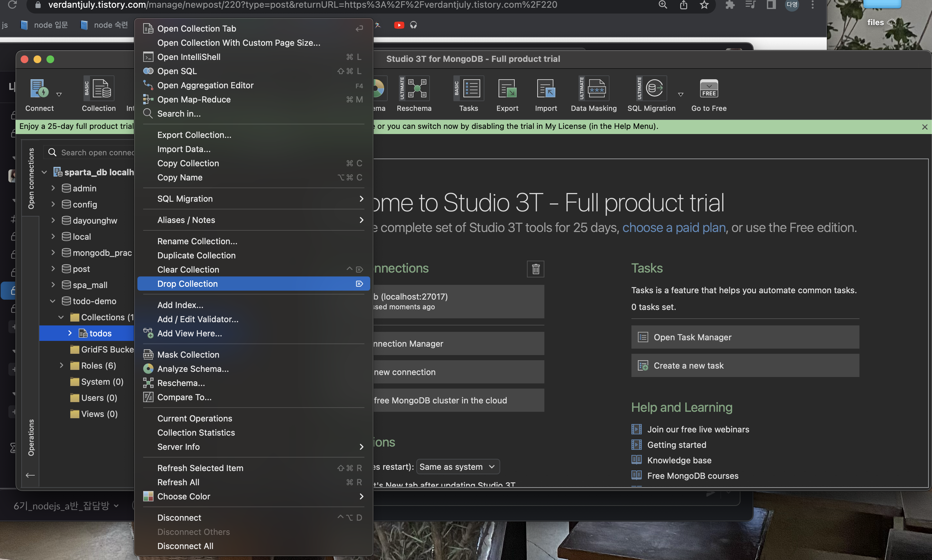Collapse the Collections folder node
The image size is (932, 560).
click(61, 317)
